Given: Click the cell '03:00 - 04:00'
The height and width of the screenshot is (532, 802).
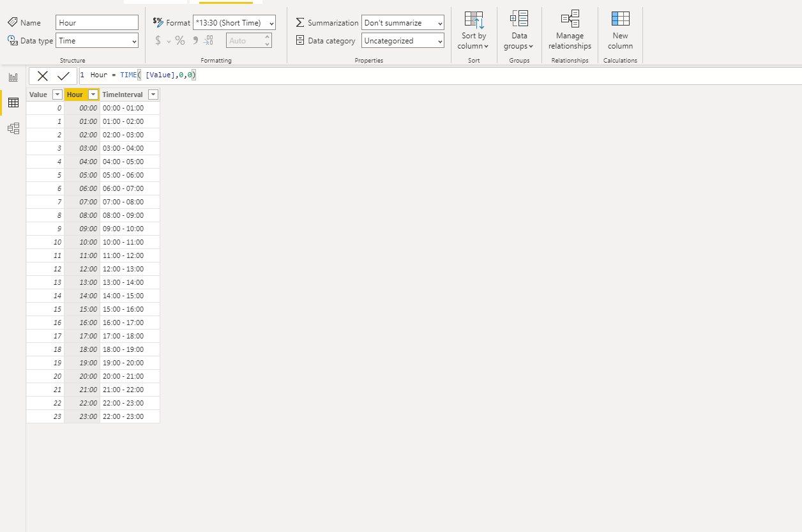Looking at the screenshot, I should tap(130, 148).
